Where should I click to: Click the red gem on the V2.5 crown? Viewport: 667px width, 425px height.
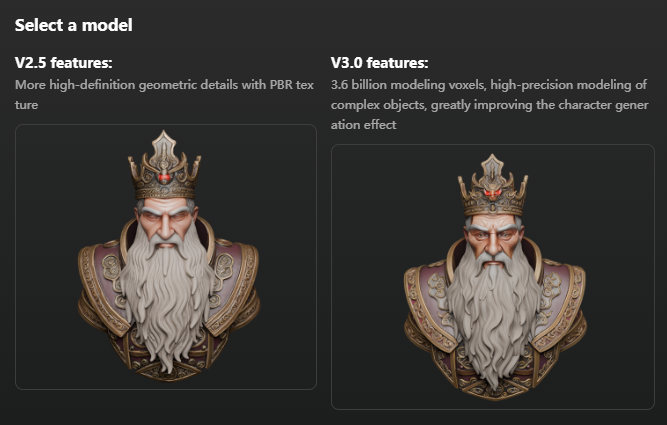pyautogui.click(x=164, y=177)
